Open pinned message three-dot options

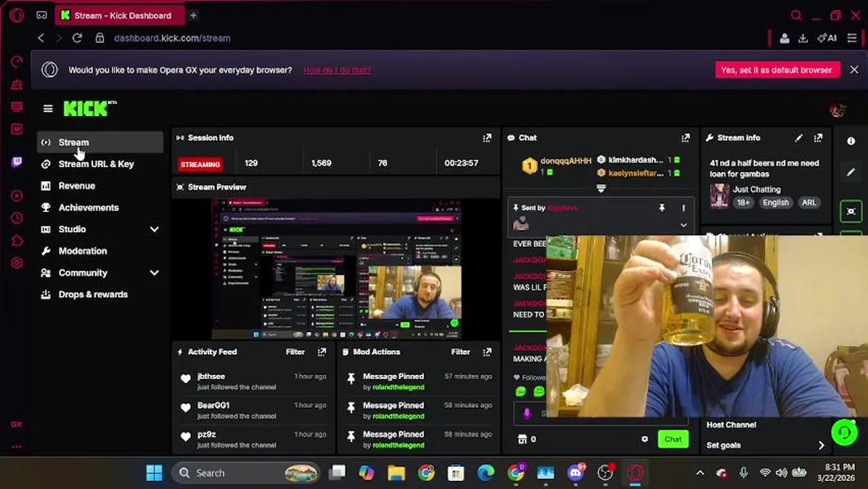683,208
